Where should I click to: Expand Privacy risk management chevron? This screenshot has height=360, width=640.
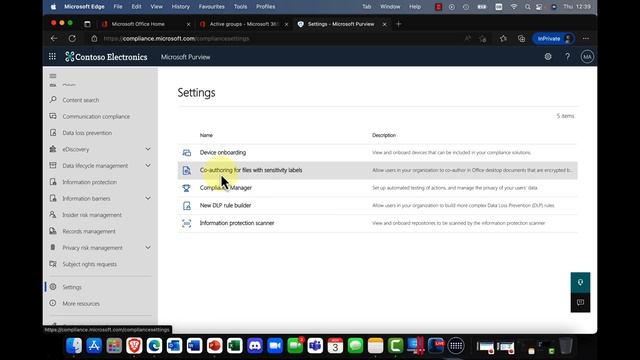click(148, 247)
